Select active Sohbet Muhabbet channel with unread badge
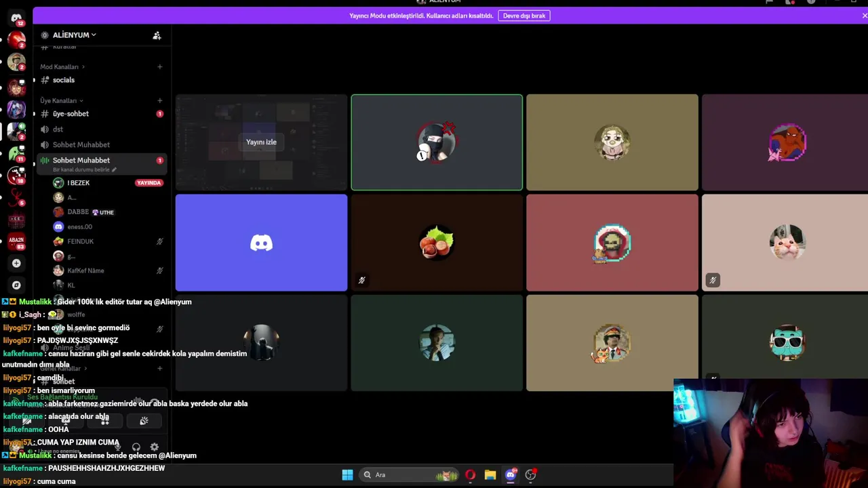 [x=101, y=163]
